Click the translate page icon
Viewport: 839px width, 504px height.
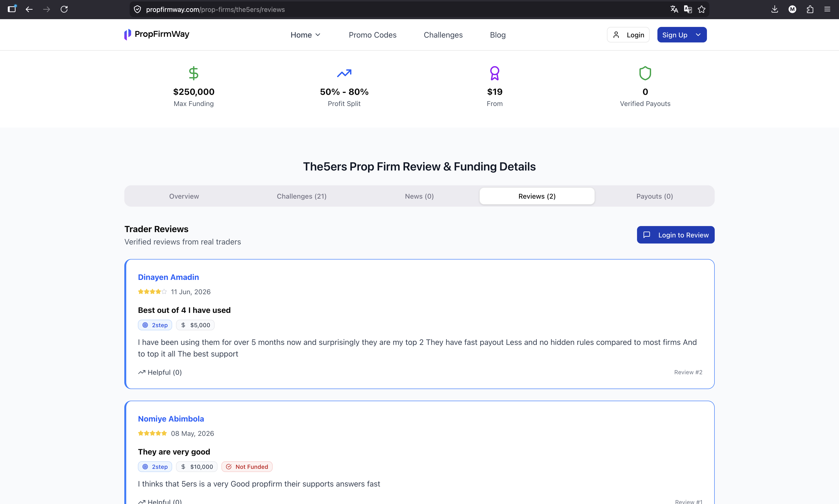pos(674,9)
